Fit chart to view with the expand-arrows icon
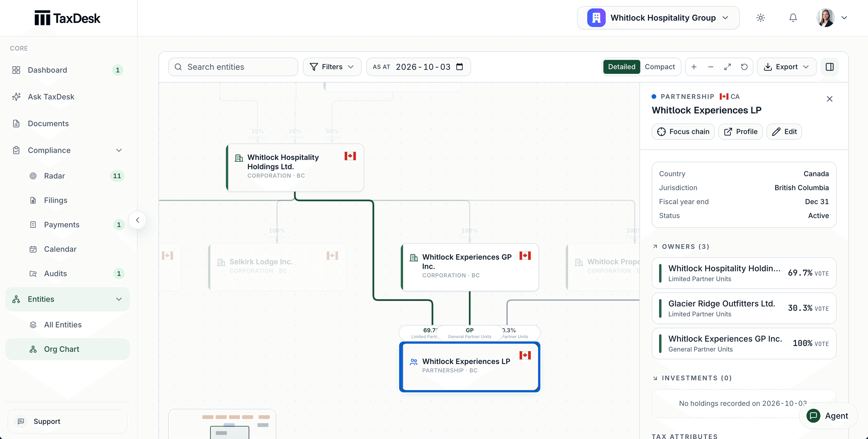The image size is (868, 439). pos(727,67)
